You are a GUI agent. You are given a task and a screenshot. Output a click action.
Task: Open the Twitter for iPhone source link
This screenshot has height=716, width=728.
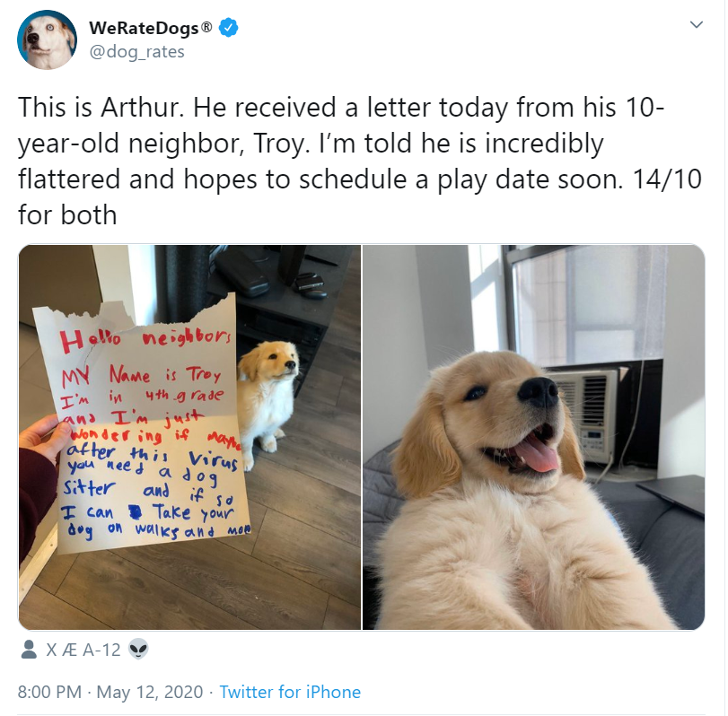point(290,692)
